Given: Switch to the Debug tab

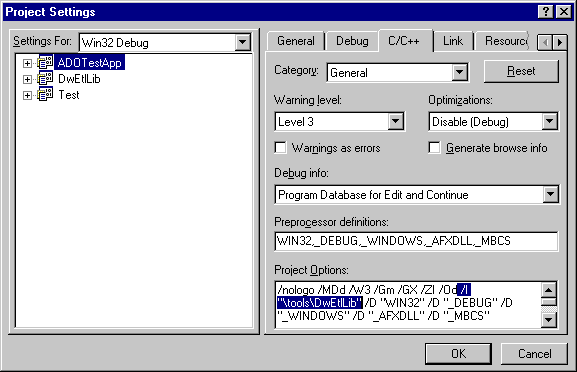Looking at the screenshot, I should point(352,41).
